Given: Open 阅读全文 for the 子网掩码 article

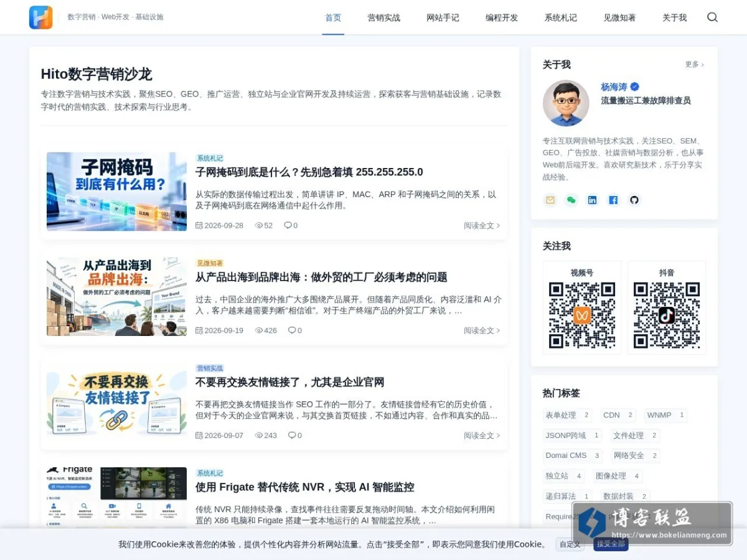Looking at the screenshot, I should coord(482,225).
